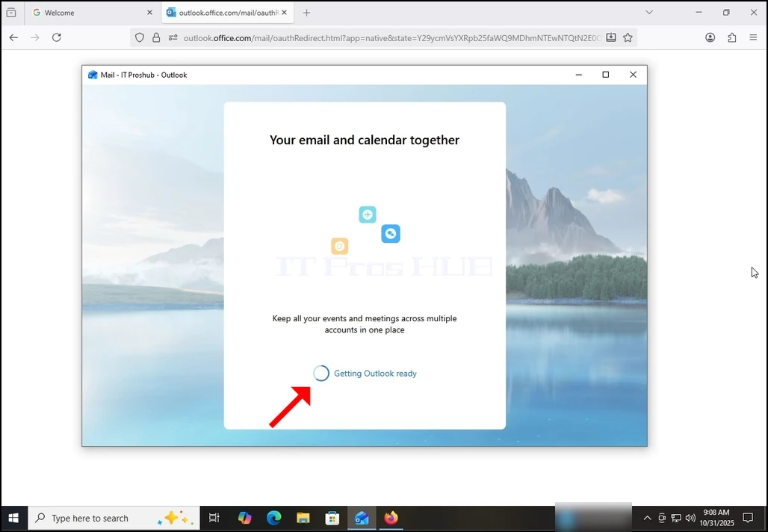Open Firefox View icon at tab strip
This screenshot has width=768, height=532.
[x=11, y=13]
